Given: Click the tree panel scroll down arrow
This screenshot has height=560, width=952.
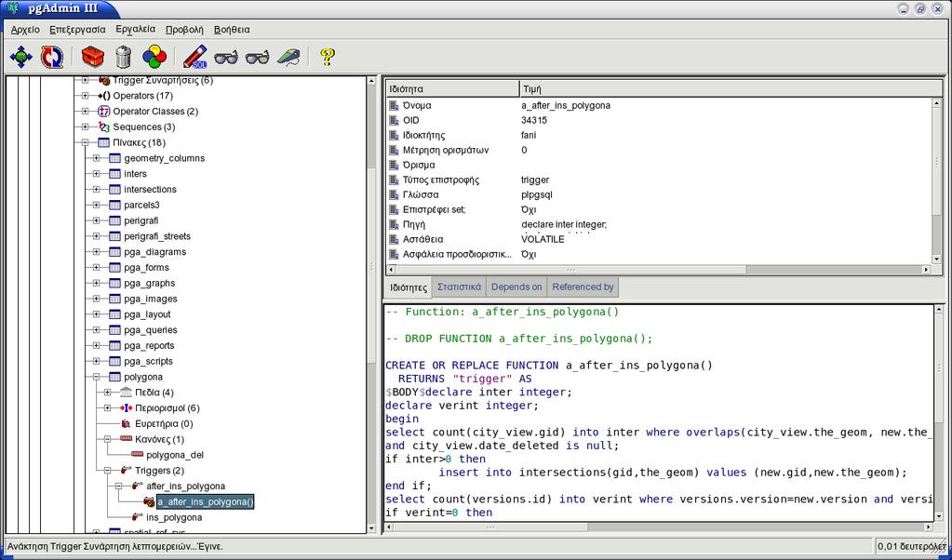Looking at the screenshot, I should click(x=372, y=528).
